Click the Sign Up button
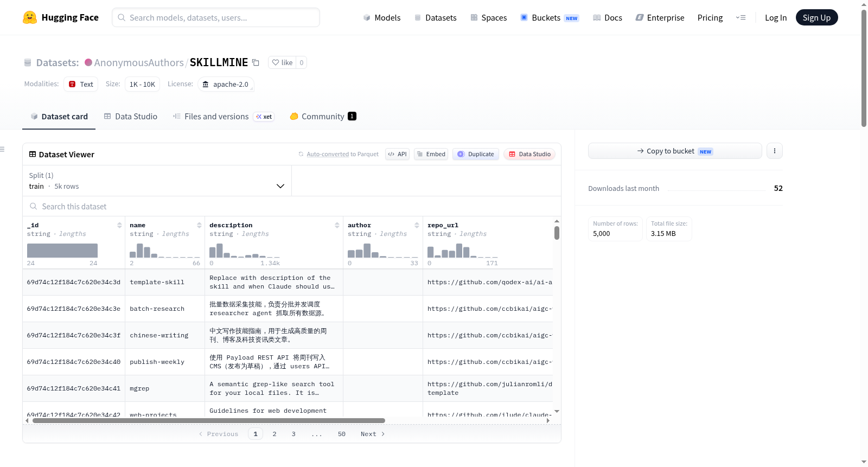 (x=816, y=17)
